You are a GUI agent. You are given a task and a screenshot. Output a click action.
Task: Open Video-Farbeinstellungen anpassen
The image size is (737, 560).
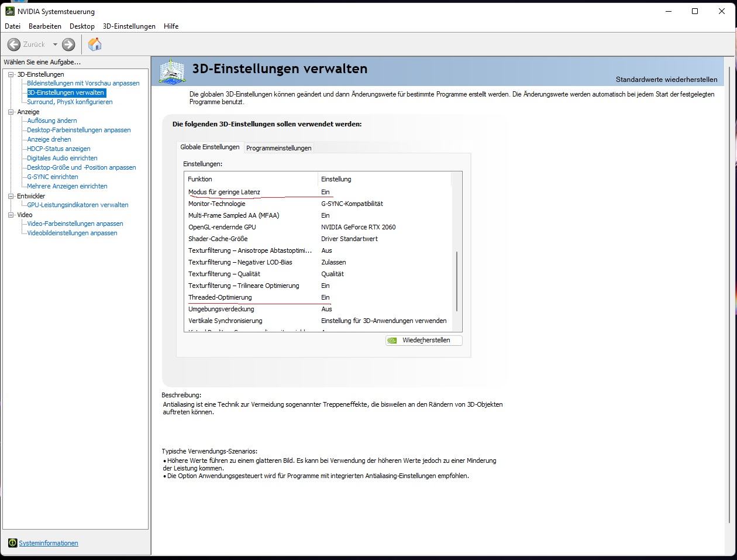tap(75, 224)
